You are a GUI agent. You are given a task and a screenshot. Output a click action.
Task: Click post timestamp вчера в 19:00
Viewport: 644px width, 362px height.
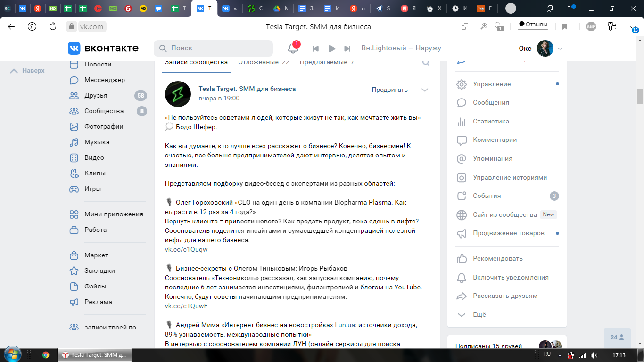(x=219, y=98)
